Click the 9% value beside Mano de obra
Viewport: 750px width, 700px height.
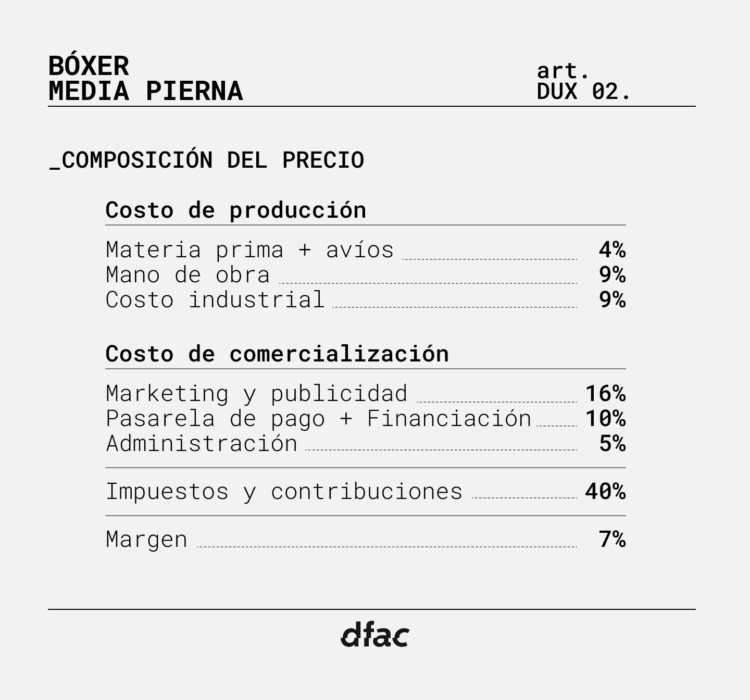(x=612, y=275)
